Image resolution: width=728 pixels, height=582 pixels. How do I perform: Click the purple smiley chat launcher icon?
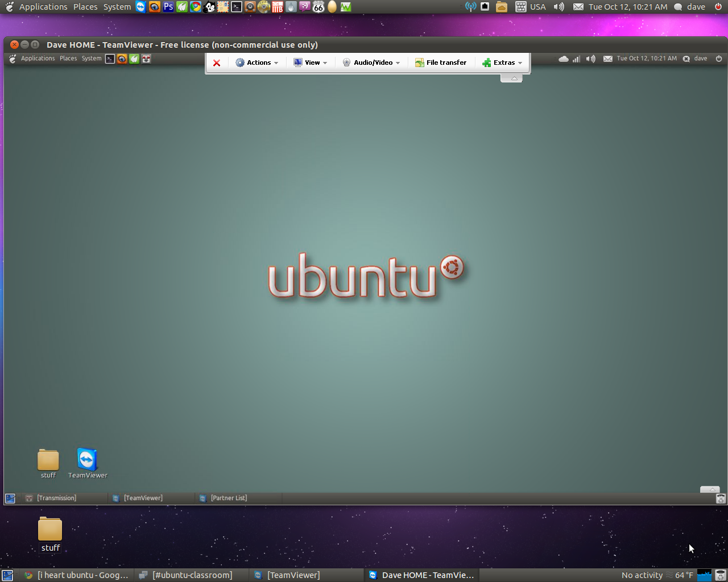[305, 7]
